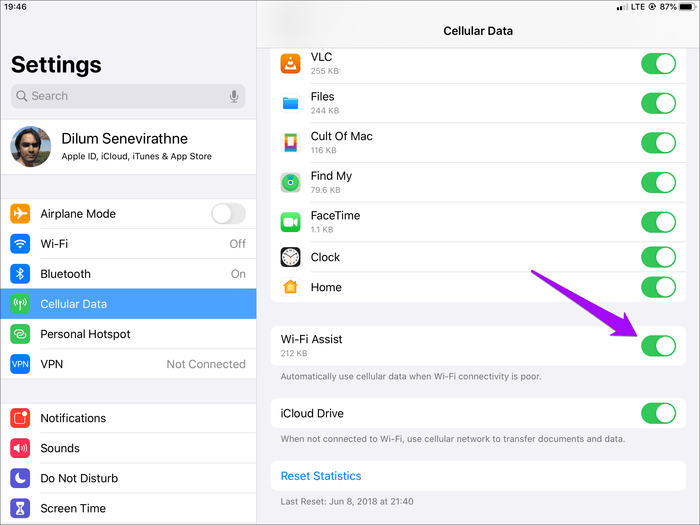Tap the Settings search field
Viewport: 700px width, 525px height.
pyautogui.click(x=120, y=96)
